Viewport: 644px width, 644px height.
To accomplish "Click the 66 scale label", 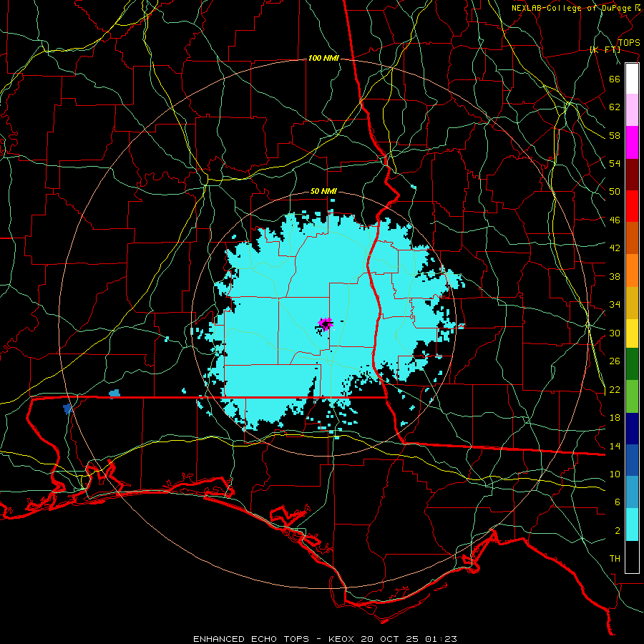I will pos(615,79).
